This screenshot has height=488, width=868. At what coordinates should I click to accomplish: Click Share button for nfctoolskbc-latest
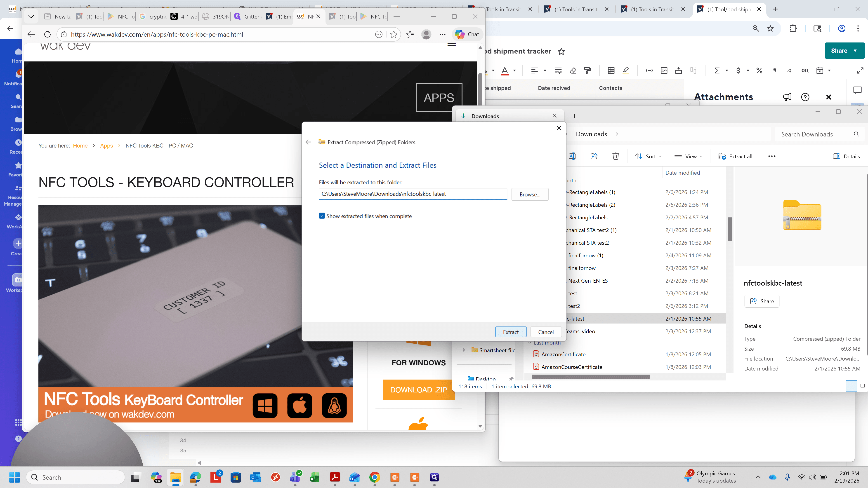[x=762, y=301]
